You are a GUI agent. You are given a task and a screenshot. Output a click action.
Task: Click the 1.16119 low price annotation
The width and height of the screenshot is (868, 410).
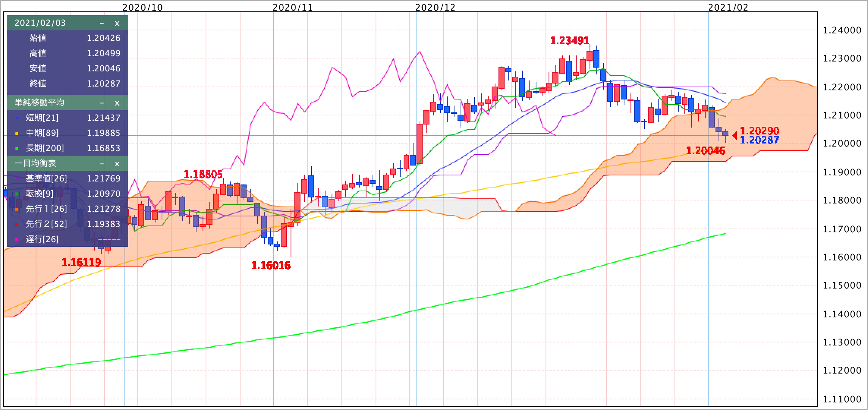tap(81, 262)
